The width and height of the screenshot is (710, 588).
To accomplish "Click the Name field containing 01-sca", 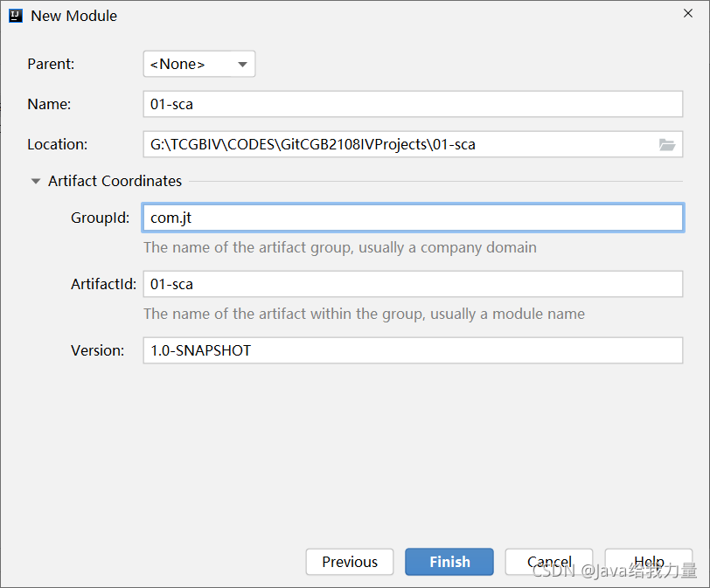I will pyautogui.click(x=413, y=104).
